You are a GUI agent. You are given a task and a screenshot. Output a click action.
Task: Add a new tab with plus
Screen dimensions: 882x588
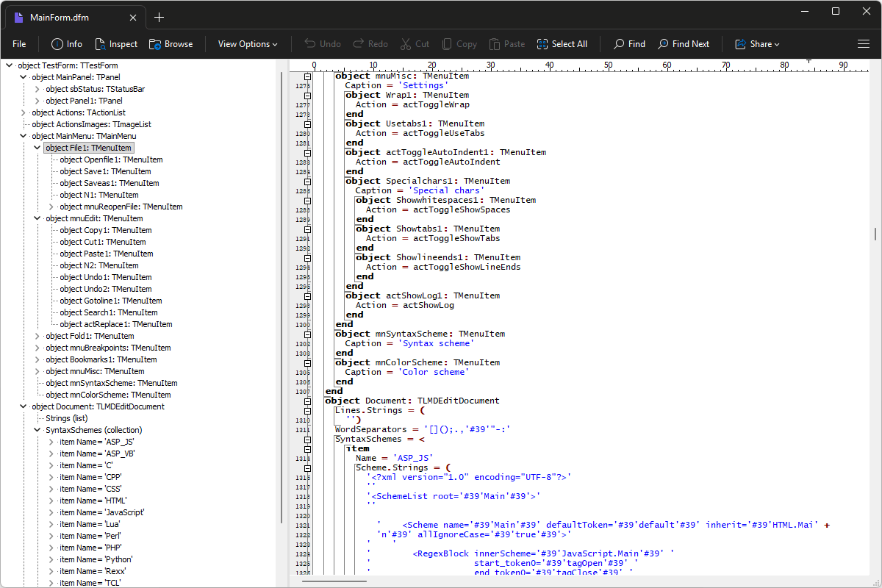tap(159, 18)
